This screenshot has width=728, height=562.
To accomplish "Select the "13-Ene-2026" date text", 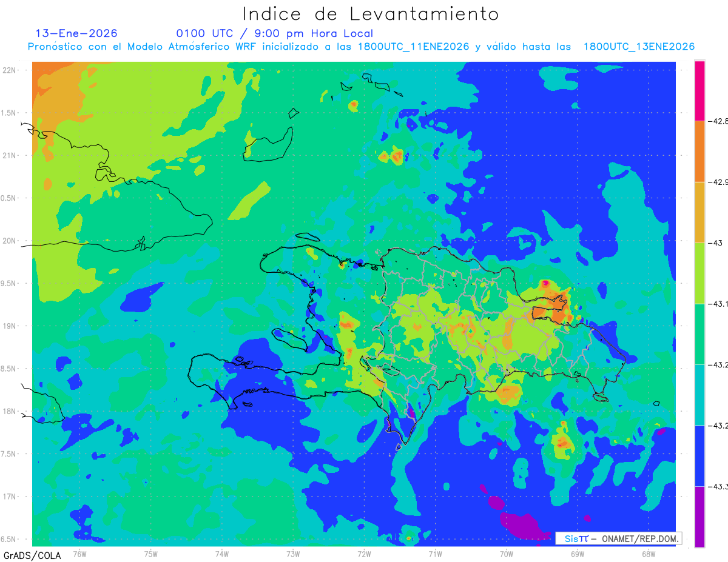I will pos(76,33).
